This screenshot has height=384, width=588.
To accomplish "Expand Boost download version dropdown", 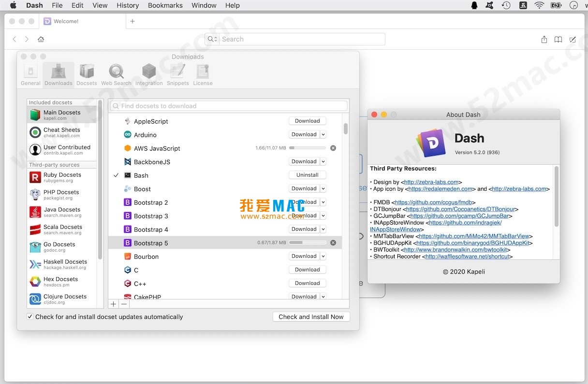I will click(323, 189).
